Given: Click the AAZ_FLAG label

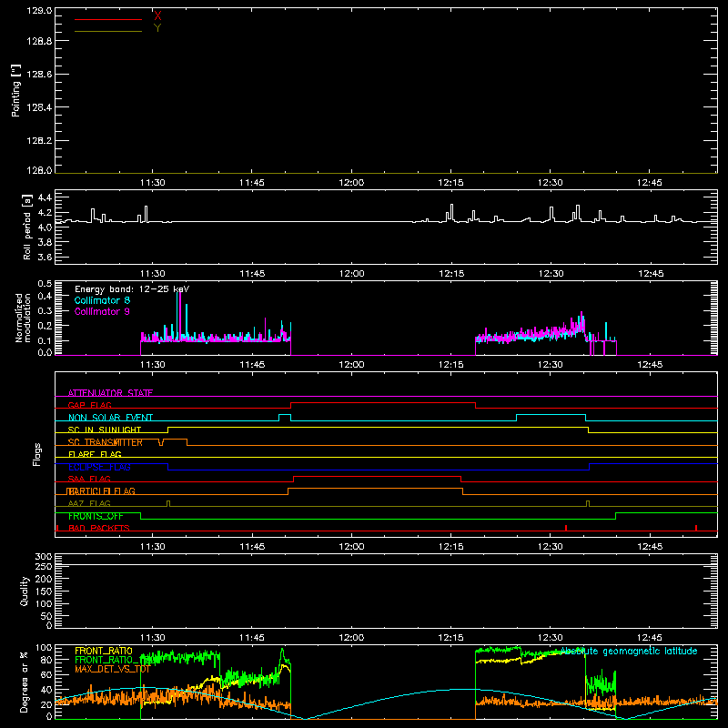Looking at the screenshot, I should coord(89,503).
